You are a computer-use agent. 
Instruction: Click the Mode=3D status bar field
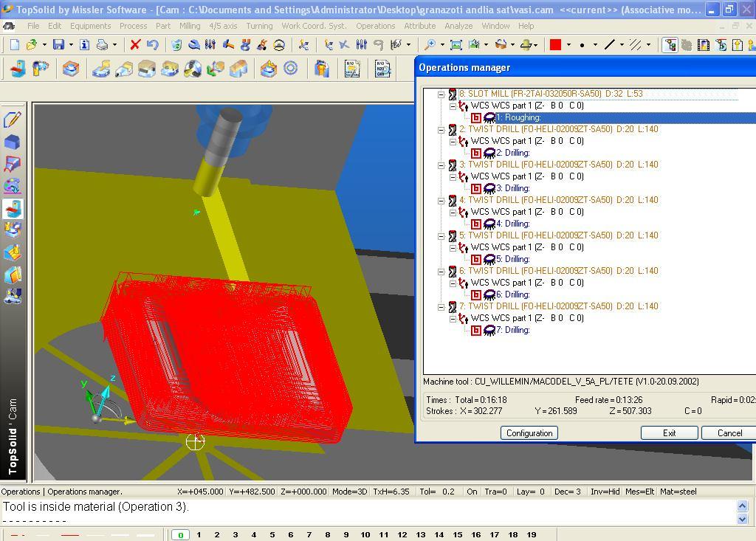349,492
